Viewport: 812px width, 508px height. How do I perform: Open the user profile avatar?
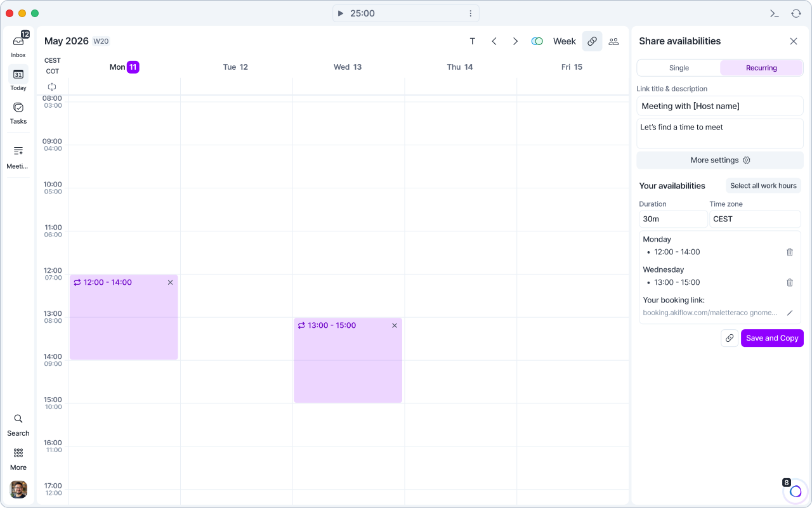18,490
